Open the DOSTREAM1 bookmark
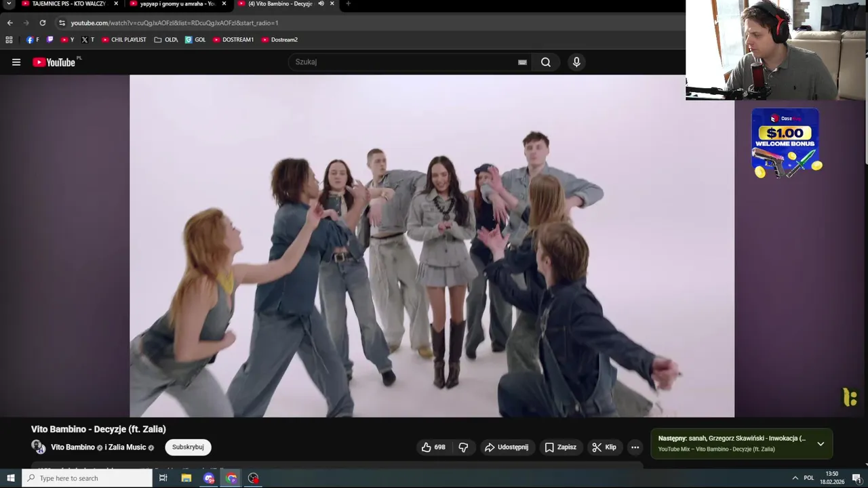 click(x=233, y=40)
